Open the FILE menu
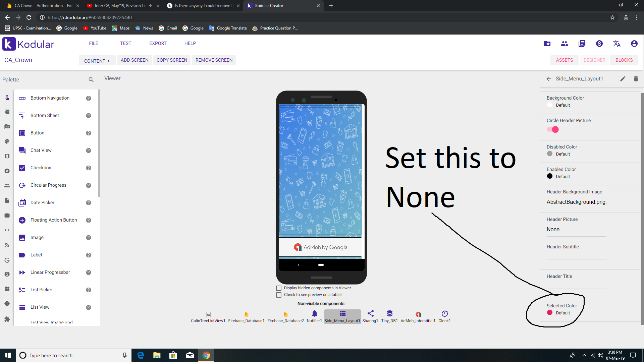The width and height of the screenshot is (644, 362). coord(94,43)
